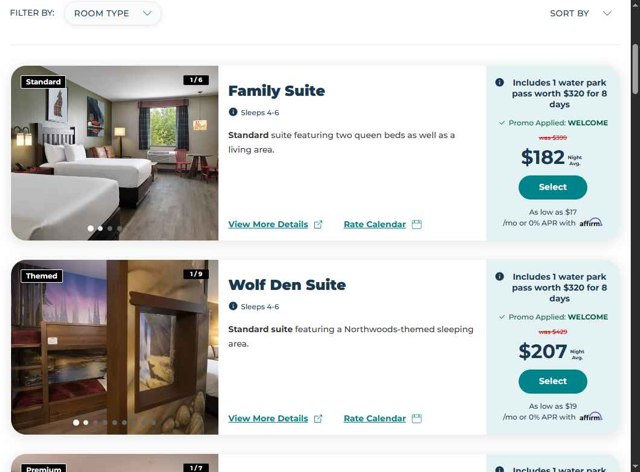Show second photo dot of Family Suite carousel

[100, 228]
